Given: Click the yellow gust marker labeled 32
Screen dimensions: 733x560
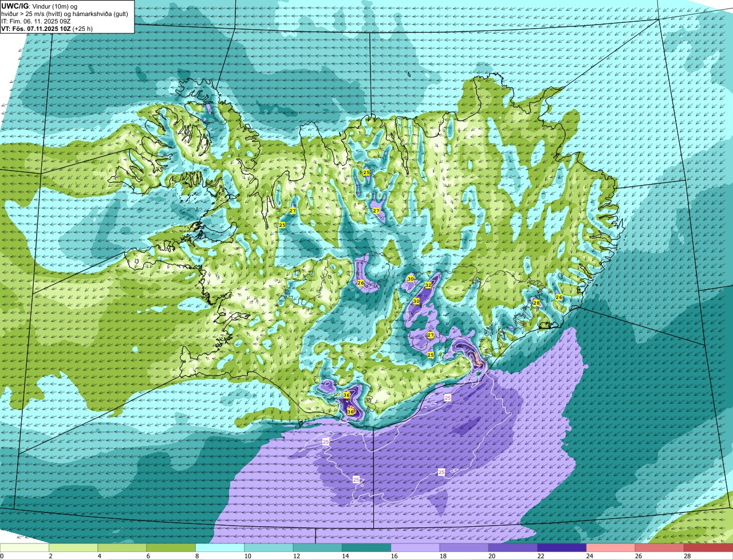Looking at the screenshot, I should pyautogui.click(x=428, y=285).
